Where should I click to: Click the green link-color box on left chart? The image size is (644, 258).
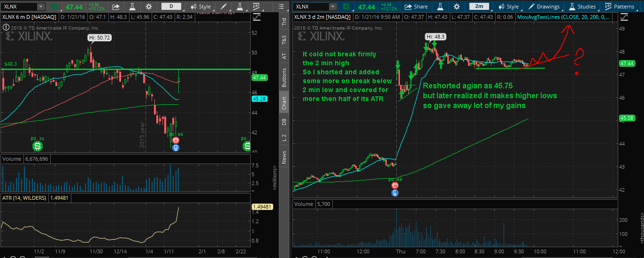[x=54, y=7]
